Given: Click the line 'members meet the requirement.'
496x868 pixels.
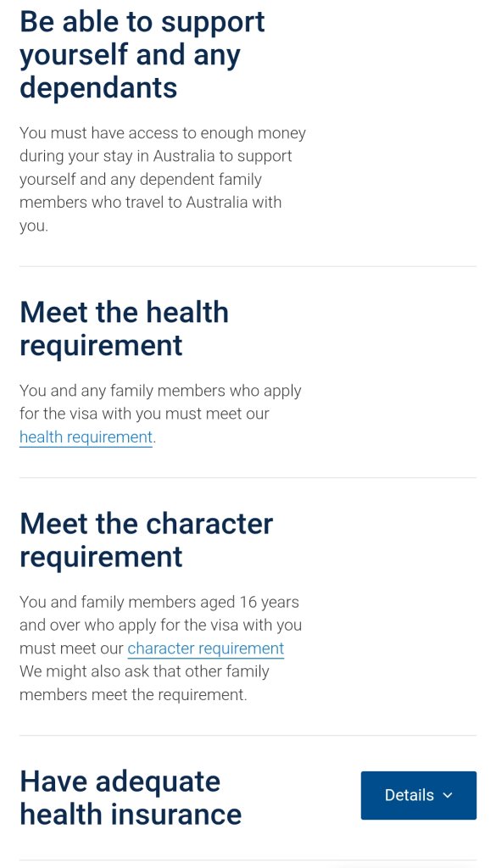Looking at the screenshot, I should click(x=133, y=694).
